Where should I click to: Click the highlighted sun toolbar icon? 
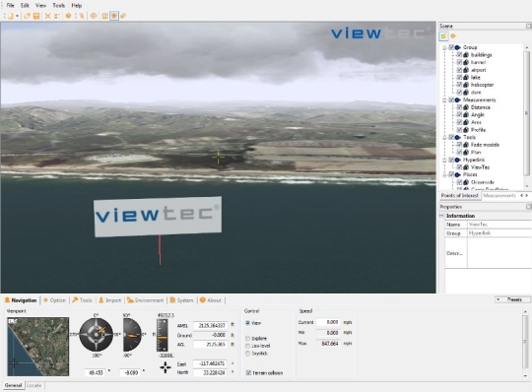coord(114,16)
